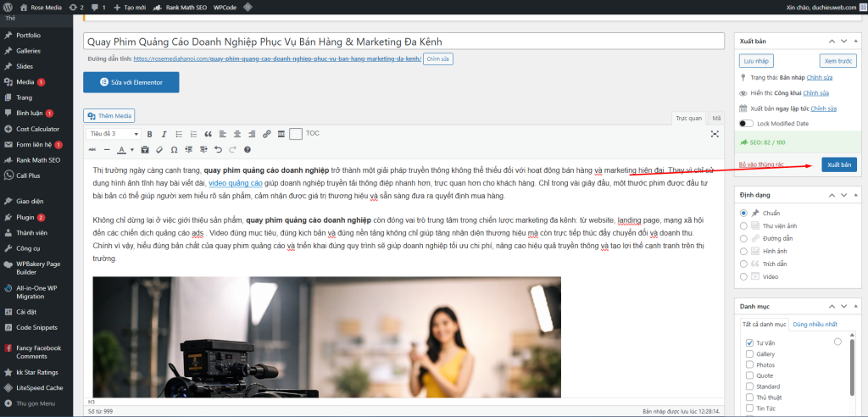Align text left
The width and height of the screenshot is (868, 417).
223,134
